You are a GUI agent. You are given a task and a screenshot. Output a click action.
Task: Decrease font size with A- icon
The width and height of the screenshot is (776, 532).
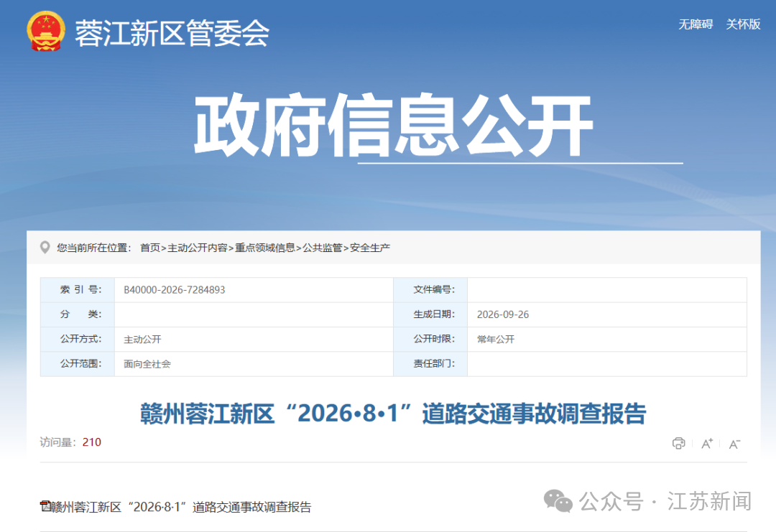pos(734,444)
